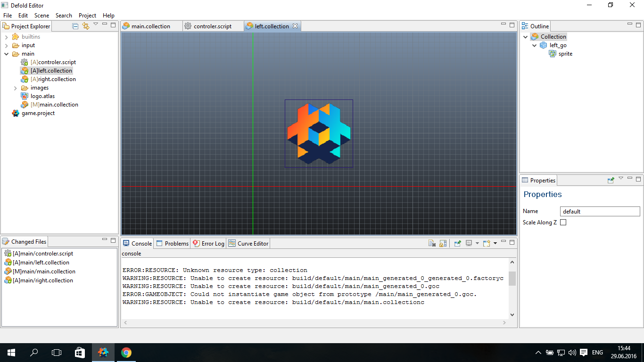The image size is (644, 362).
Task: Select [A]controler.script in Project Explorer
Action: tap(53, 62)
